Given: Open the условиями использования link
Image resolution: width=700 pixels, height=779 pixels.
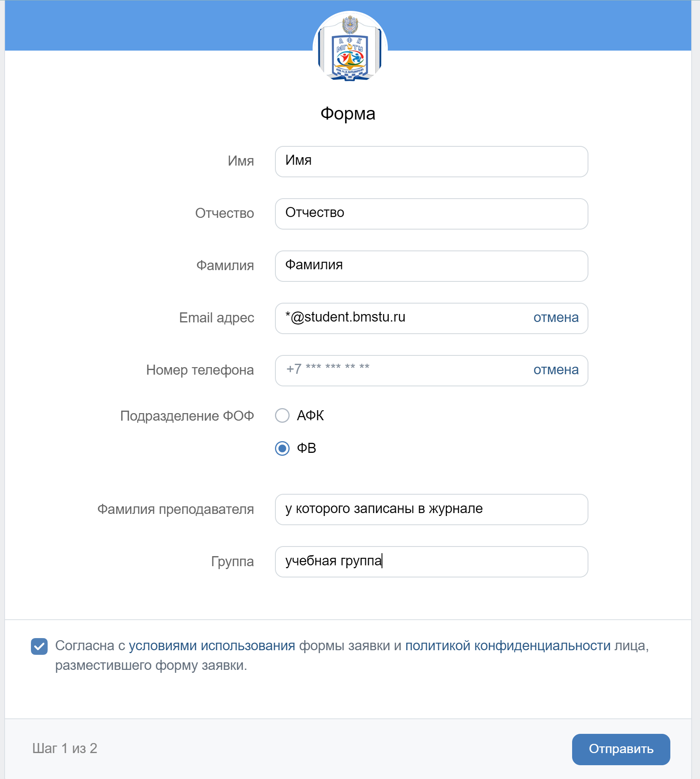Looking at the screenshot, I should 212,646.
